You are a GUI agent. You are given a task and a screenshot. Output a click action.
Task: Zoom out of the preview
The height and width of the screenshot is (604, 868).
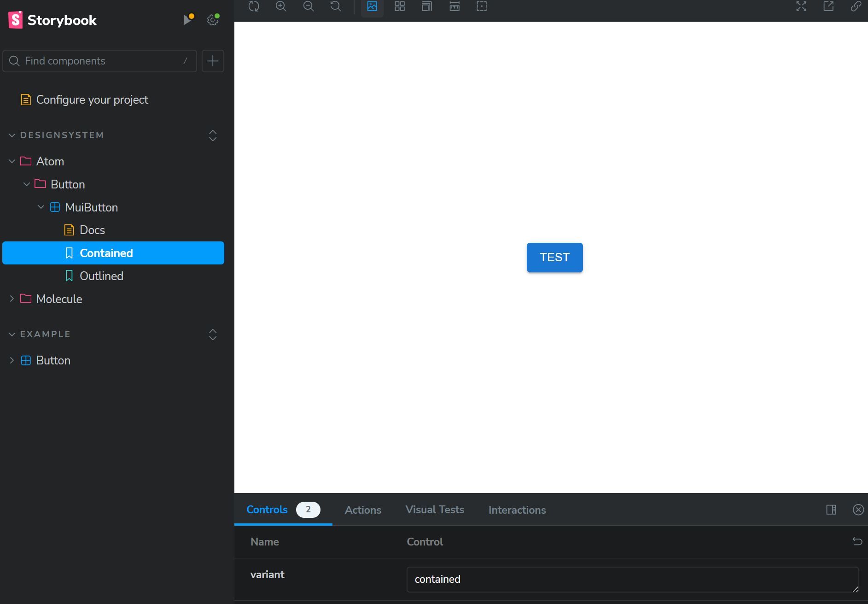tap(309, 6)
